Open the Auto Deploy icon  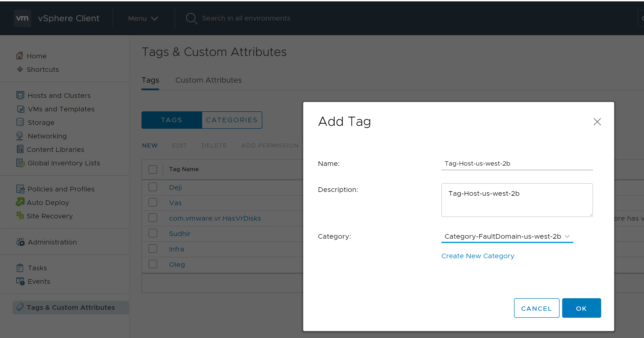pyautogui.click(x=20, y=202)
